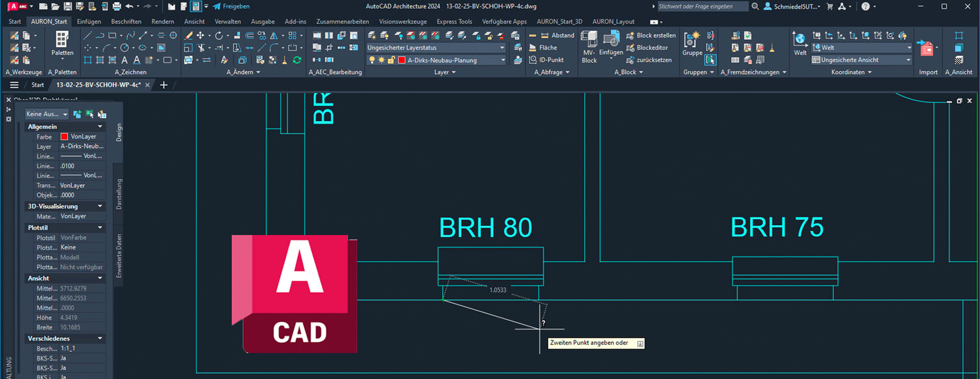980x379 pixels.
Task: Toggle PICKADD icon in properties palette
Action: point(77,114)
